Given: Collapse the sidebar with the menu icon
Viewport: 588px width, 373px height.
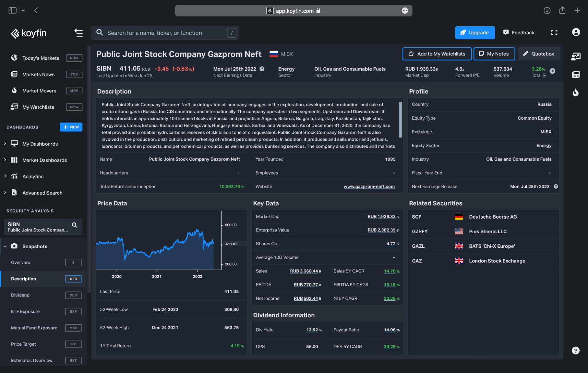Looking at the screenshot, I should click(78, 33).
